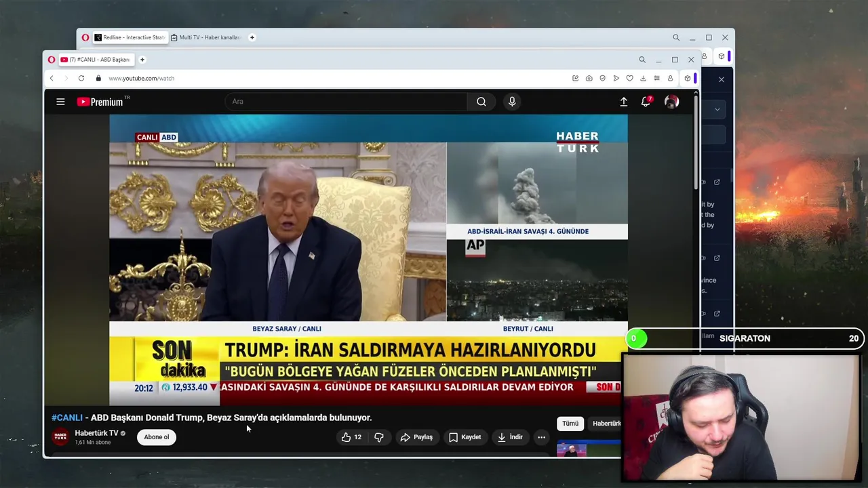Open the shield ad blocker icon

(x=602, y=79)
